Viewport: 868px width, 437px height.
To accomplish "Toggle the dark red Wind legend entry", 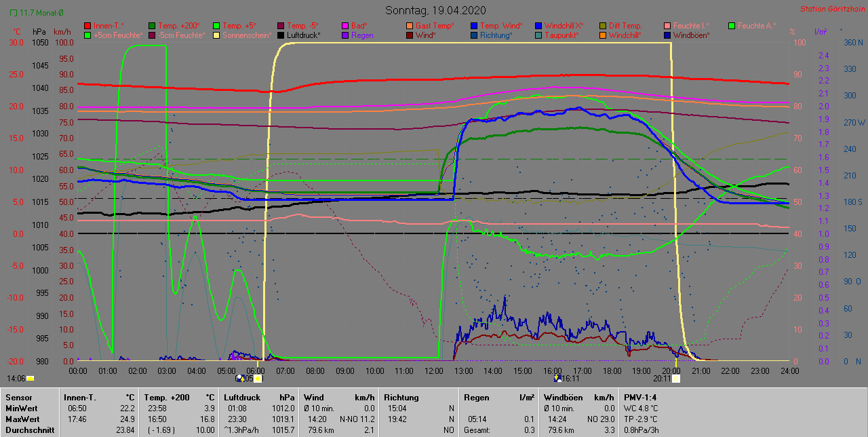I will pos(421,35).
